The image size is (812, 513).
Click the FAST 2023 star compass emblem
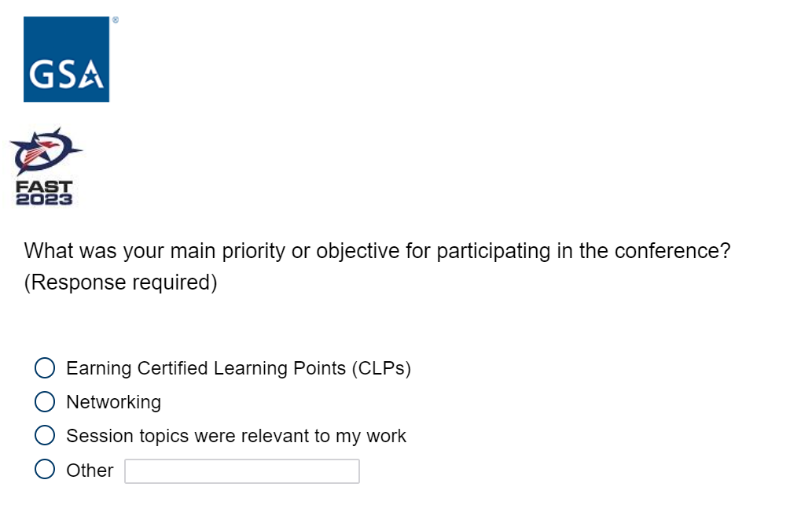click(x=46, y=152)
